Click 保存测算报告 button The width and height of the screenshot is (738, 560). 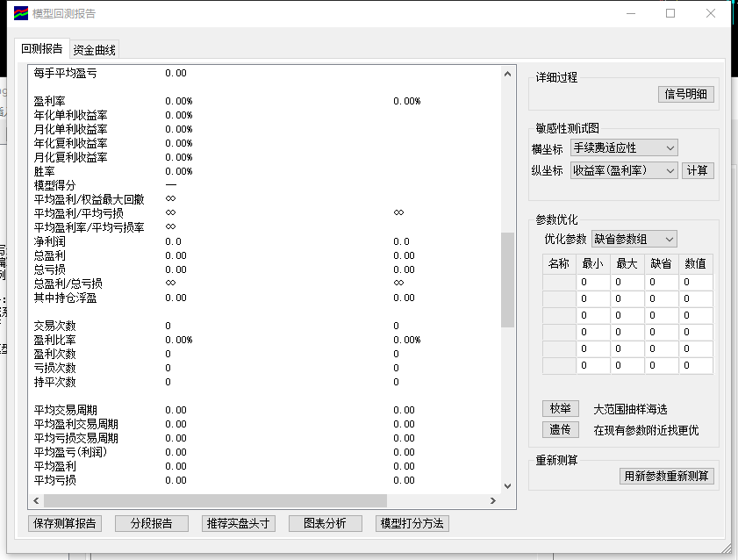65,523
